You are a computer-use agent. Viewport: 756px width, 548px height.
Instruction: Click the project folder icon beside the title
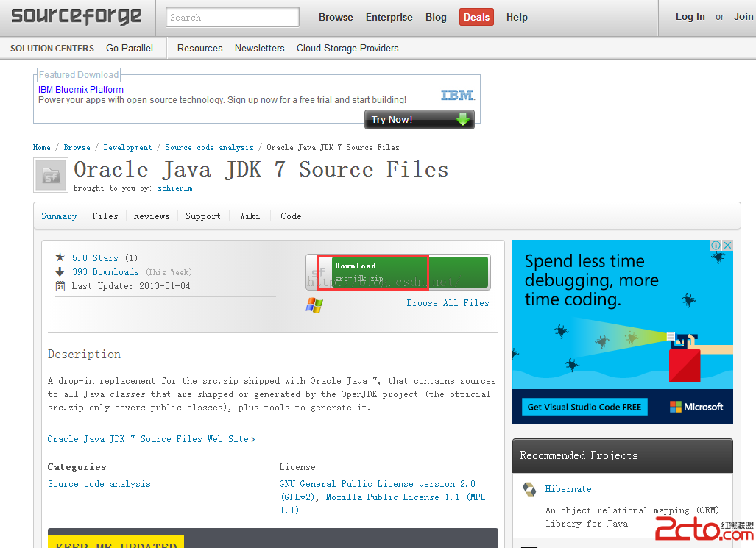point(51,175)
